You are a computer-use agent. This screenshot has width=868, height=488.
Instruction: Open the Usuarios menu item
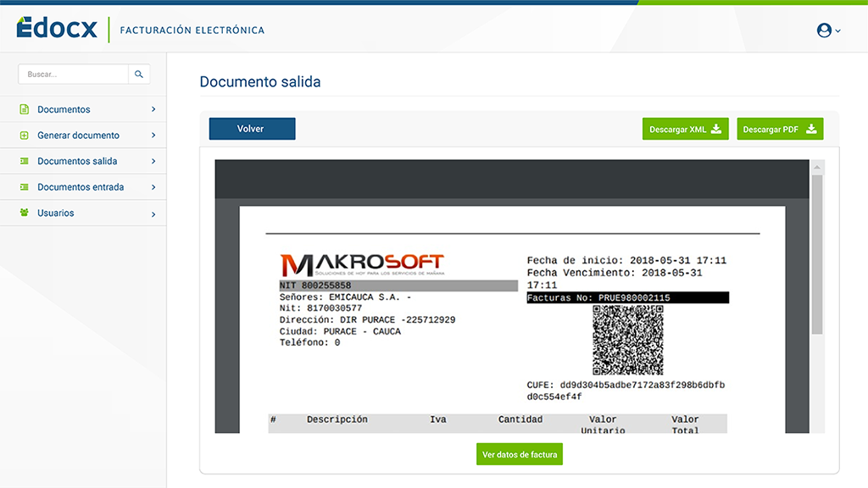(83, 213)
